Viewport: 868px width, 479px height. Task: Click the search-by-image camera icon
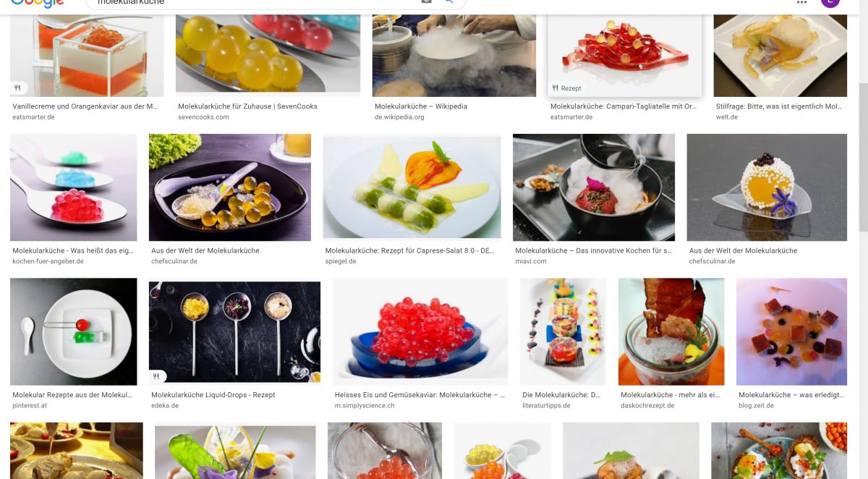(427, 2)
